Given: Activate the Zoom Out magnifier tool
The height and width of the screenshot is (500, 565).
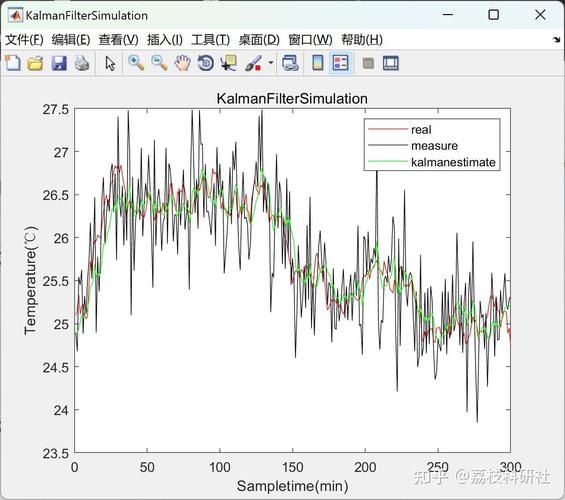Looking at the screenshot, I should pos(159,63).
